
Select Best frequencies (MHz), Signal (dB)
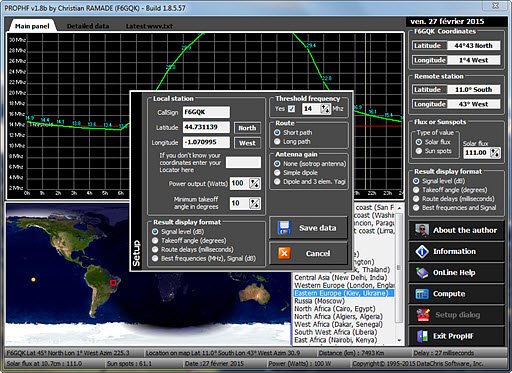click(155, 258)
